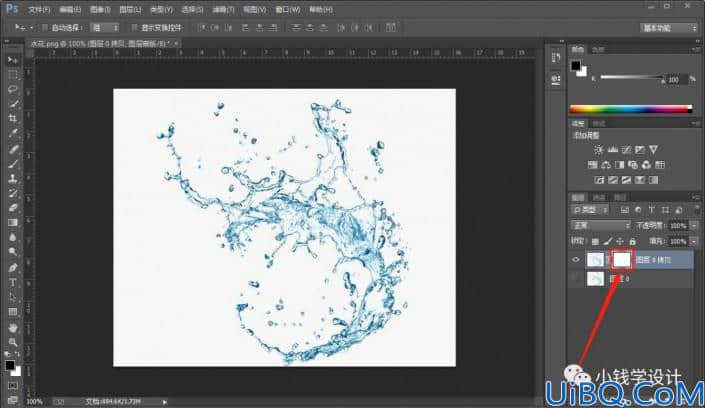Toggle Quick Mask mode

13,386
